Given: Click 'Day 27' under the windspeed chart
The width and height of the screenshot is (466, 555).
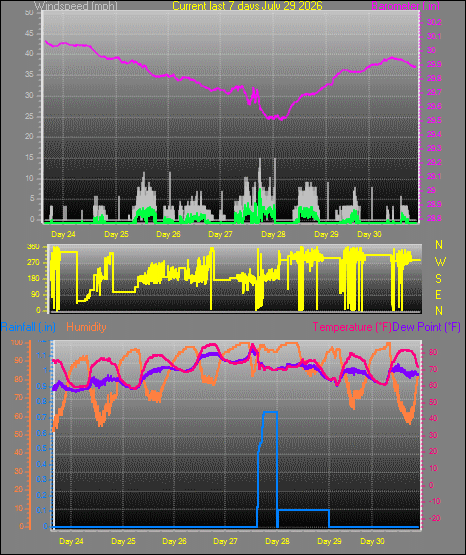Looking at the screenshot, I should click(220, 234).
